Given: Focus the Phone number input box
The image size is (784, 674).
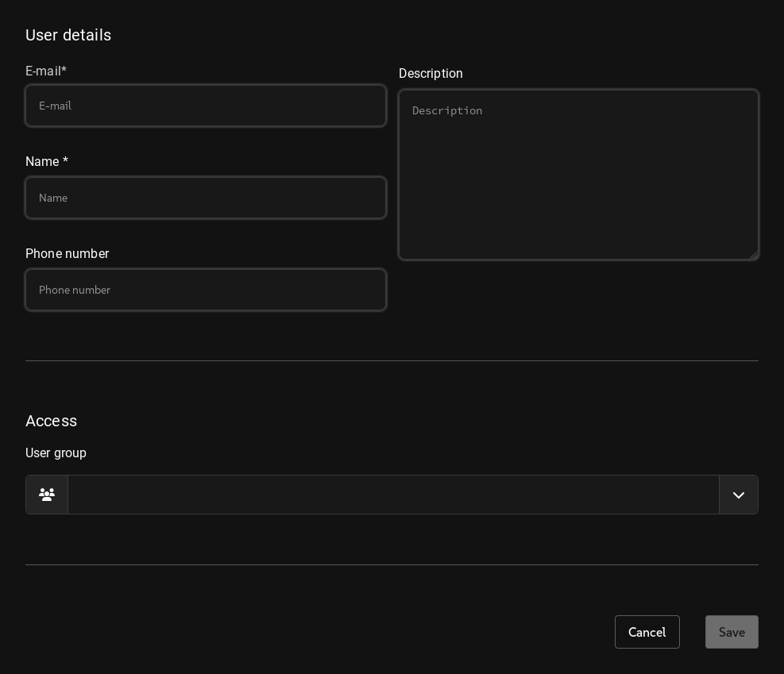Looking at the screenshot, I should [206, 290].
